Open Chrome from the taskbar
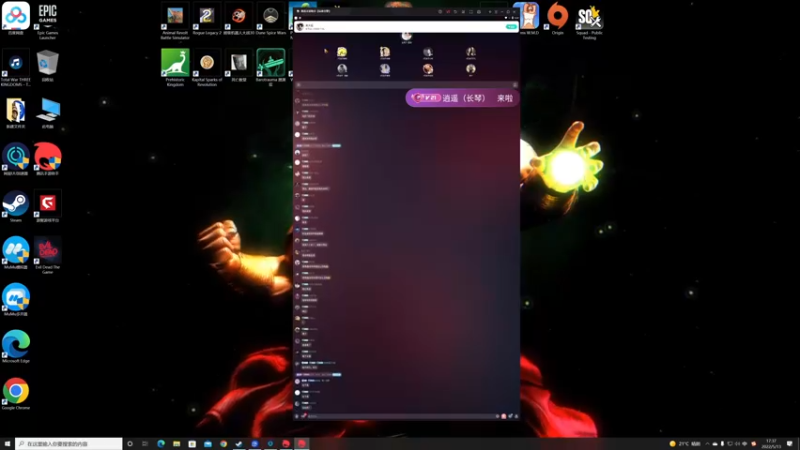 click(x=223, y=444)
